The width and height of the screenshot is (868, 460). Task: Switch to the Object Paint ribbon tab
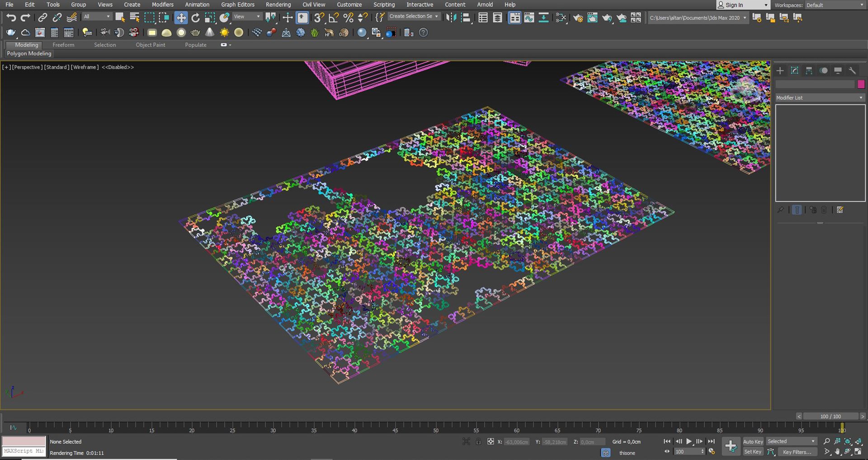[151, 45]
